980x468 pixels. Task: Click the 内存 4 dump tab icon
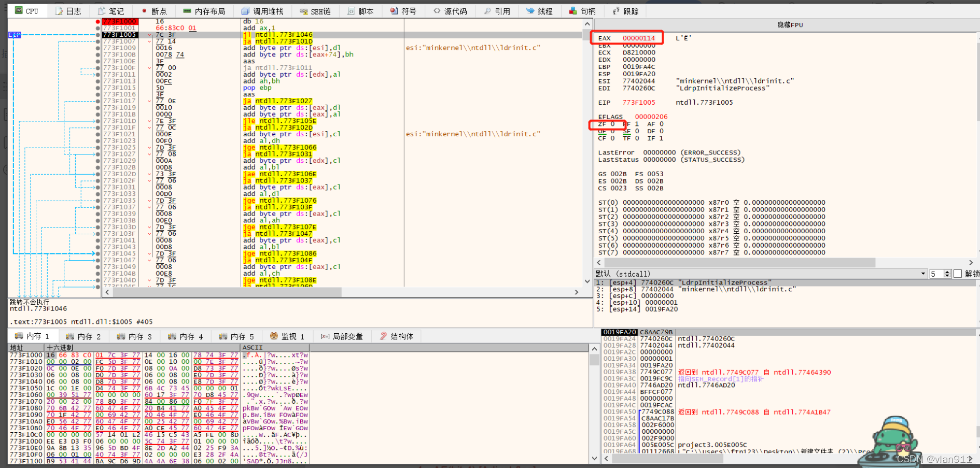tap(172, 336)
